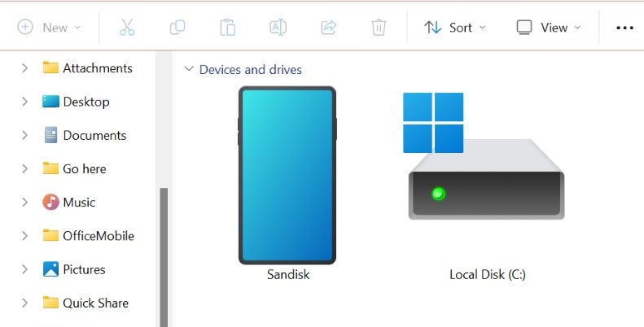Click the Cut scissors icon
The width and height of the screenshot is (644, 327).
127,28
